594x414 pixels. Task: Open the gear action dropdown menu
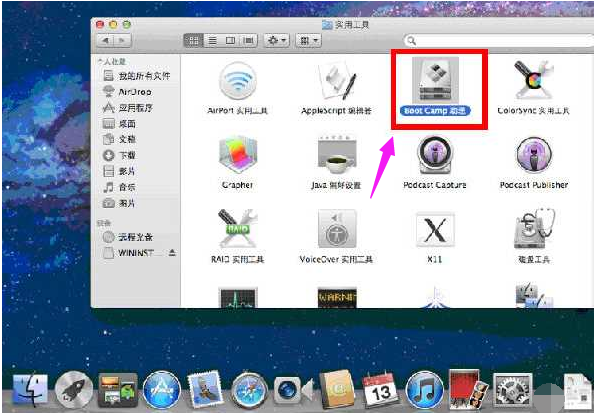[x=277, y=41]
